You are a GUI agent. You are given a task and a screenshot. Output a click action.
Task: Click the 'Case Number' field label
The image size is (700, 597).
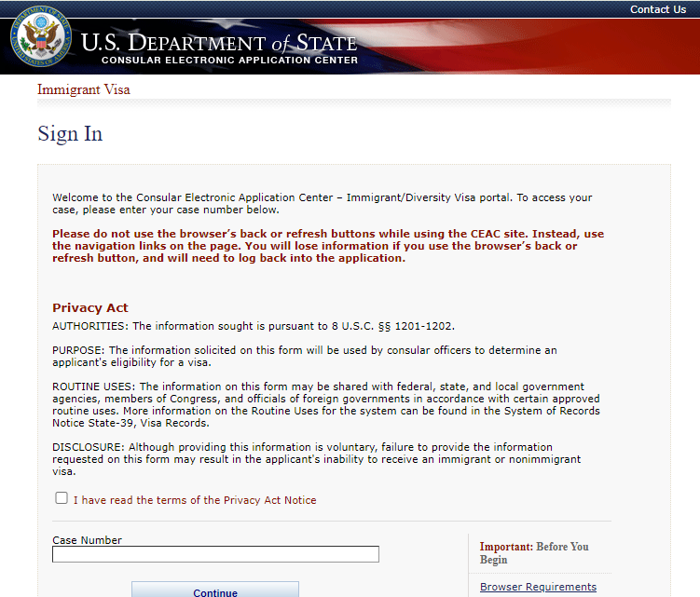click(87, 540)
